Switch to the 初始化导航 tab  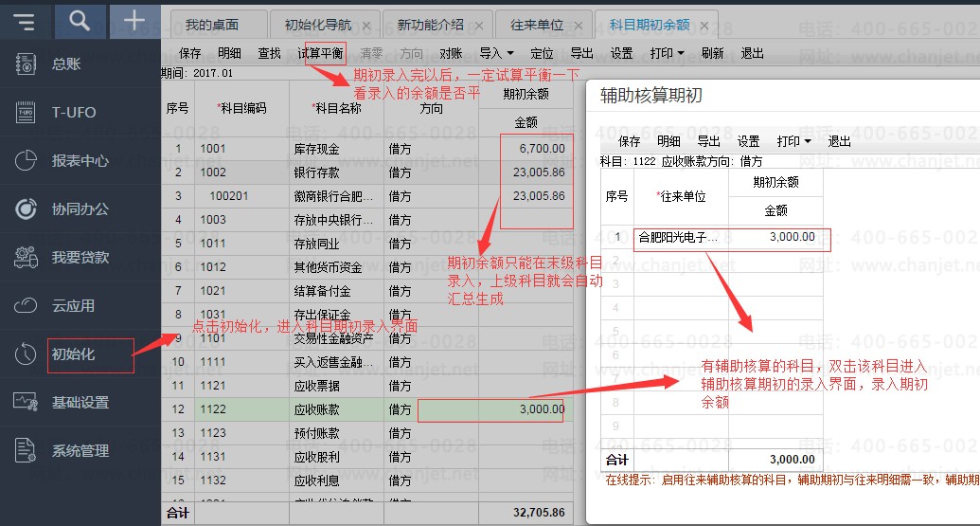pyautogui.click(x=318, y=25)
